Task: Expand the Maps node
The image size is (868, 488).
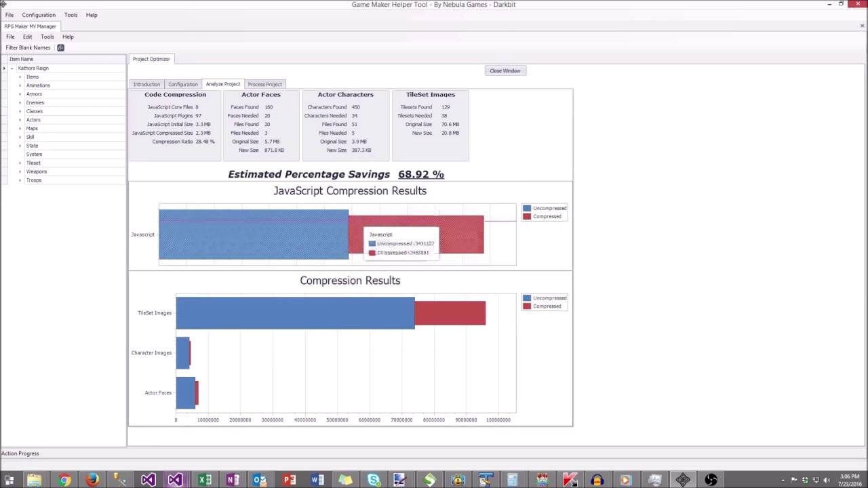Action: click(20, 128)
